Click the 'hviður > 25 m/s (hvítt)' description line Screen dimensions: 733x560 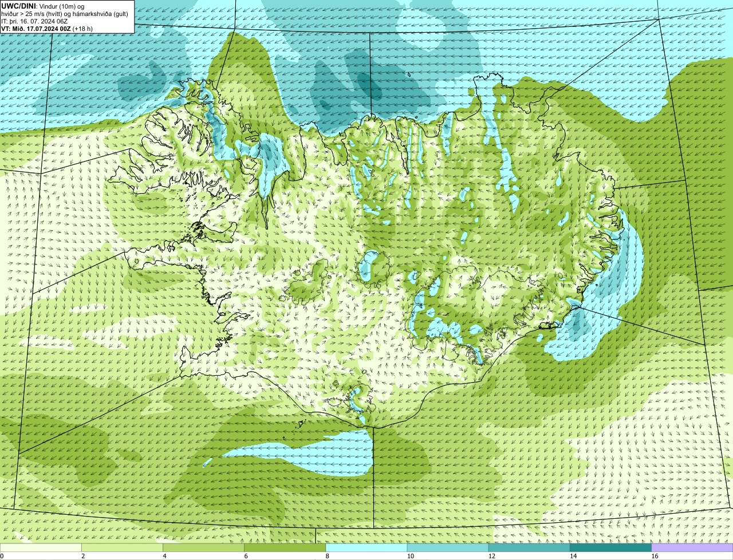[x=65, y=13]
